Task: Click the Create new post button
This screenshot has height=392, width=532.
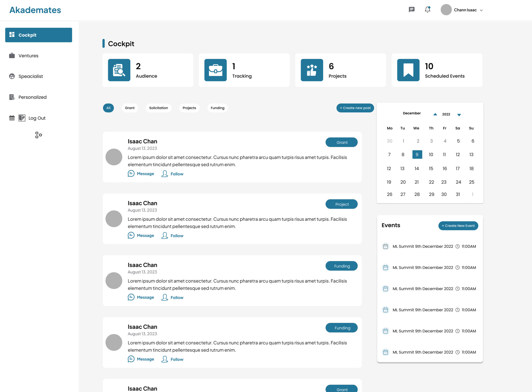Action: pos(355,108)
